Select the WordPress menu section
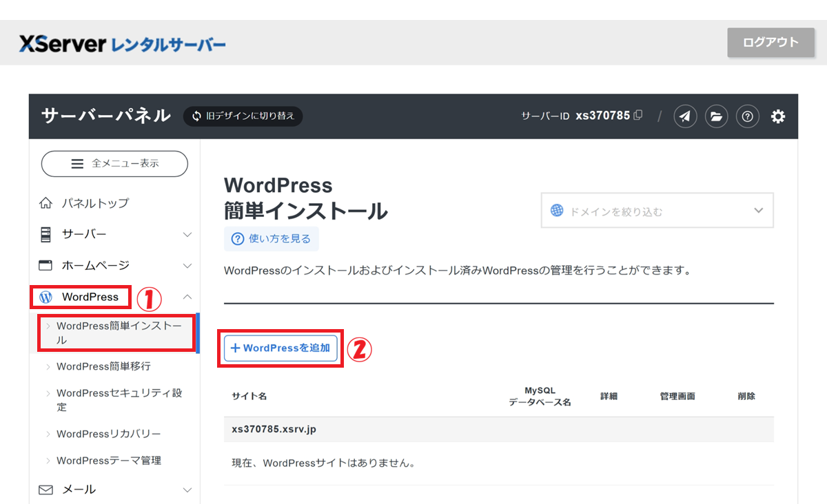827x504 pixels. [x=90, y=297]
